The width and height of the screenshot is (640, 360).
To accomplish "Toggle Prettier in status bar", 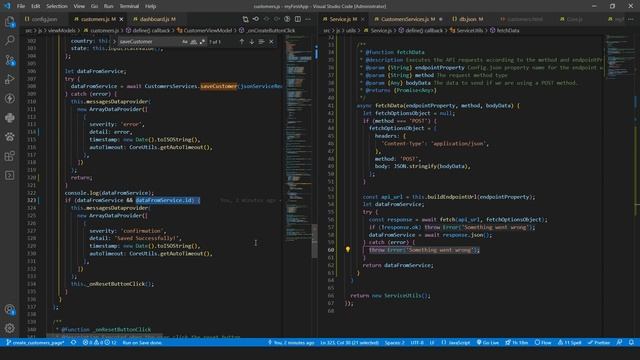I will (x=599, y=342).
